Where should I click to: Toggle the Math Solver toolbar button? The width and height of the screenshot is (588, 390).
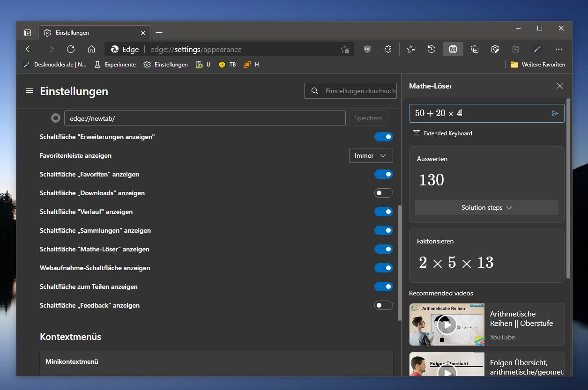pos(453,49)
